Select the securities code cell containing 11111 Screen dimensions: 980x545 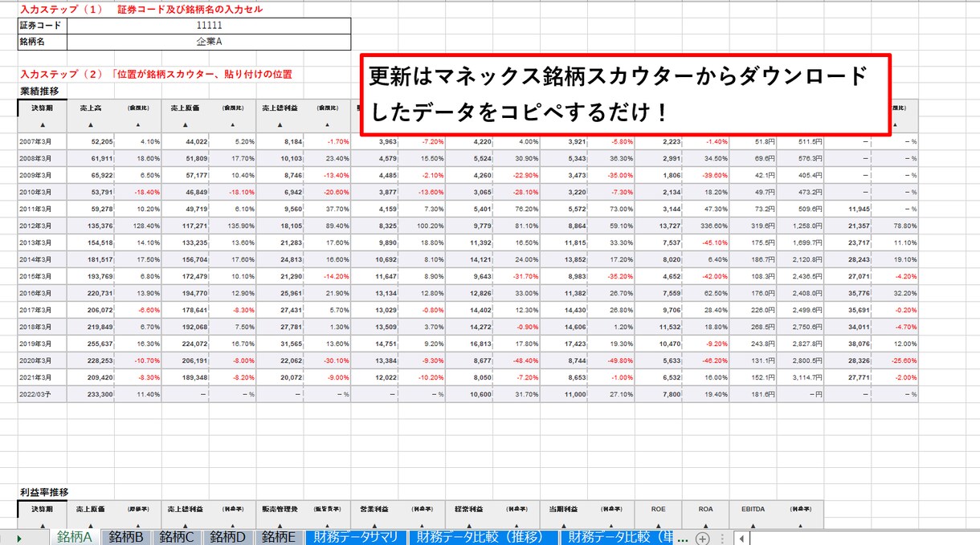point(209,25)
